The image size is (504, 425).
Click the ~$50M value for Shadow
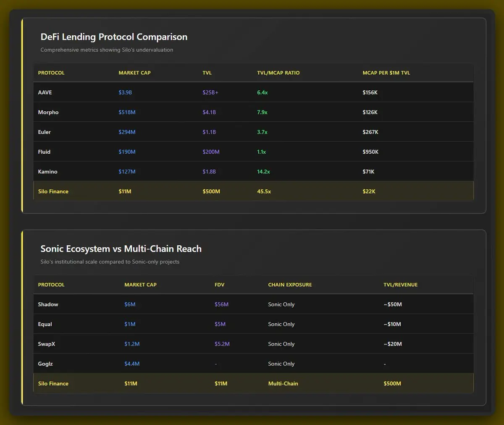(393, 304)
